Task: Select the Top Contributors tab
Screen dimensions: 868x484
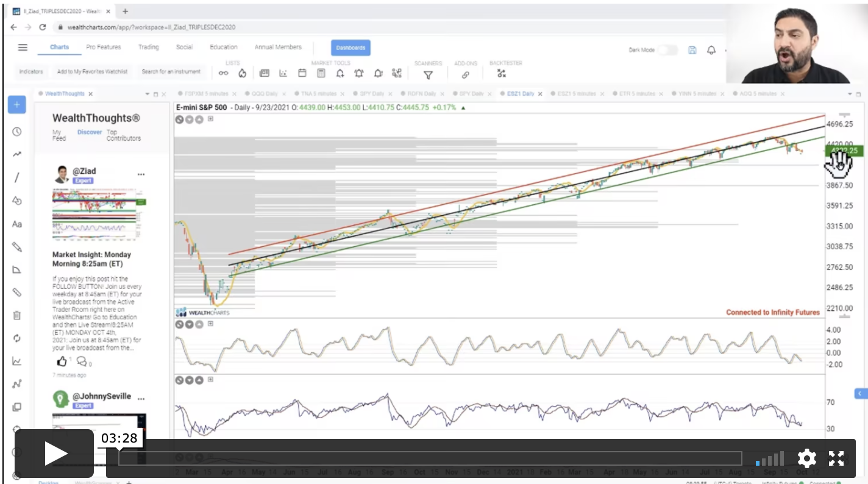Action: (x=124, y=135)
